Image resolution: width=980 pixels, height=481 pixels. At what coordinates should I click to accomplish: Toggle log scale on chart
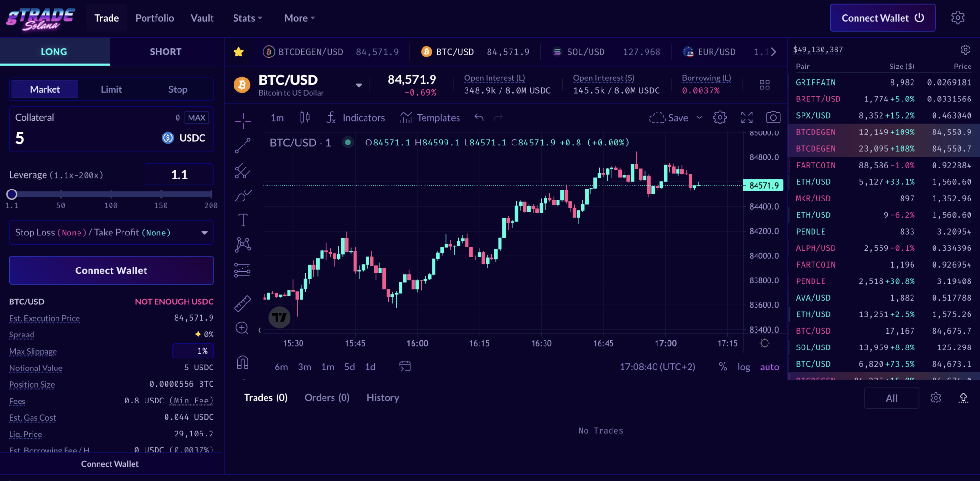(x=744, y=367)
